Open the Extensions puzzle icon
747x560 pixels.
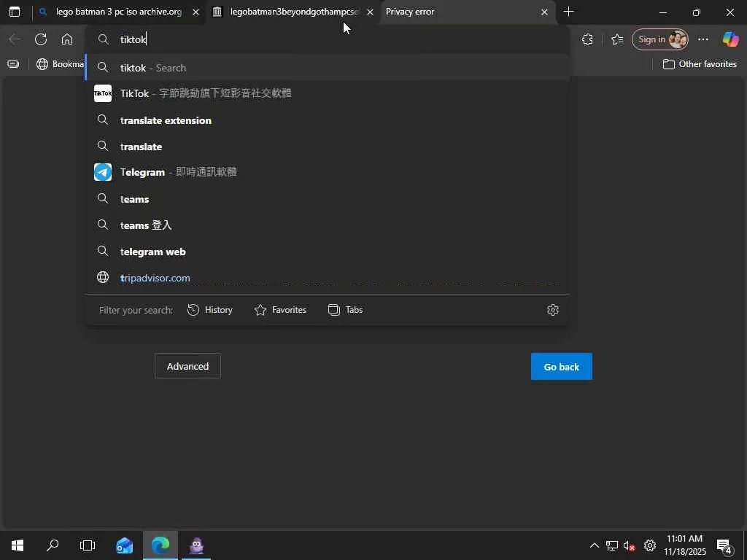click(587, 39)
